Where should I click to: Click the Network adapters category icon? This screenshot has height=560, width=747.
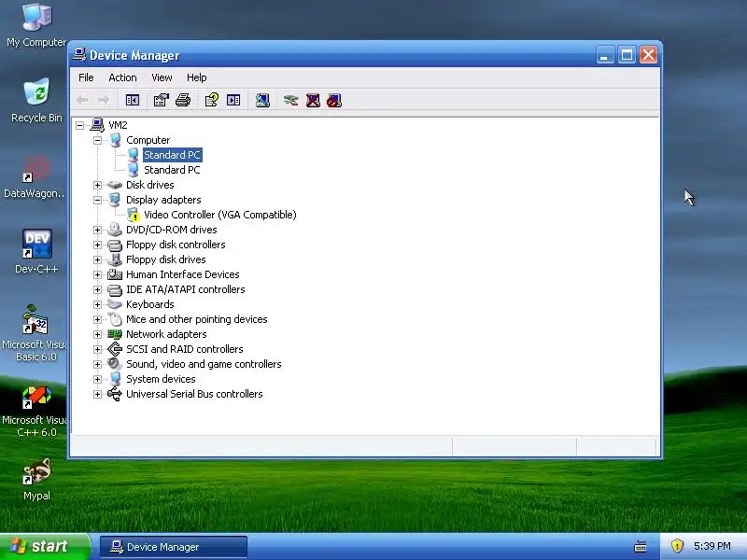[115, 334]
